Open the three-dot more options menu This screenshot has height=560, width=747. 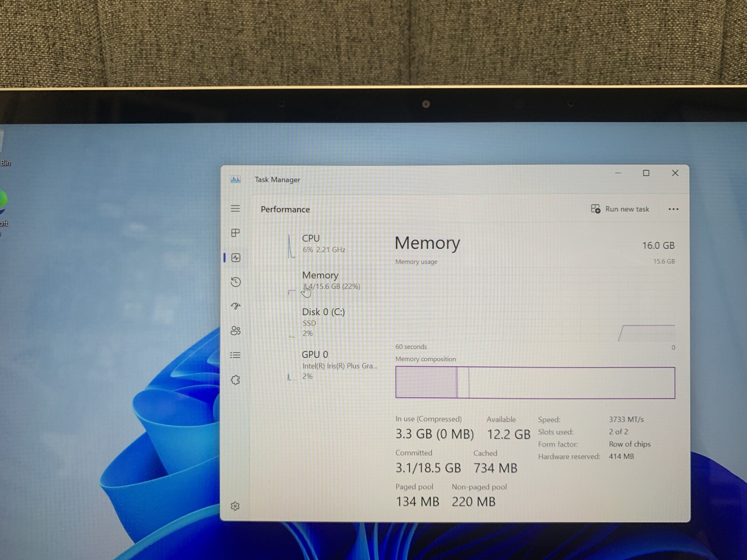(673, 209)
